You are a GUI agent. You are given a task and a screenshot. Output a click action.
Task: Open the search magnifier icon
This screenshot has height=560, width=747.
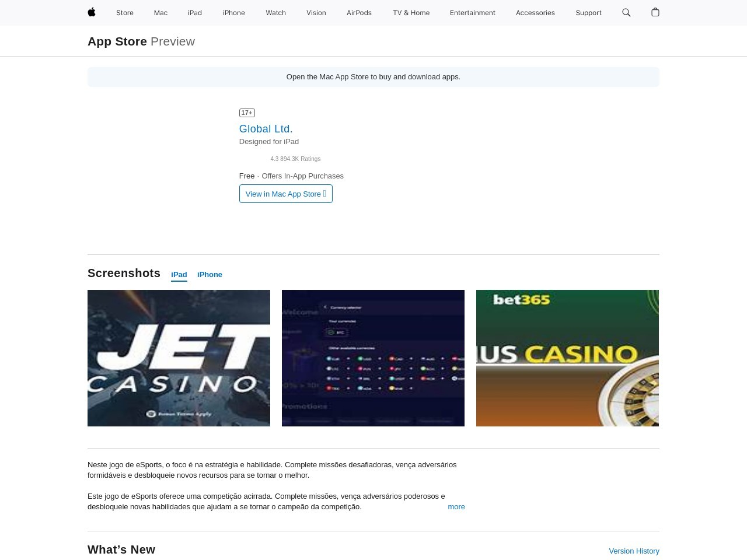point(626,12)
